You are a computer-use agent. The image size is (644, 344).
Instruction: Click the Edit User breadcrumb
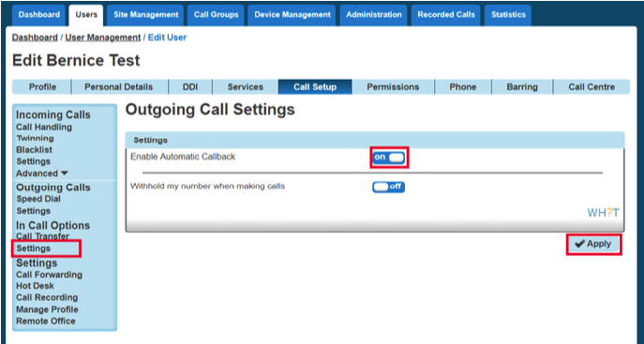(x=167, y=37)
